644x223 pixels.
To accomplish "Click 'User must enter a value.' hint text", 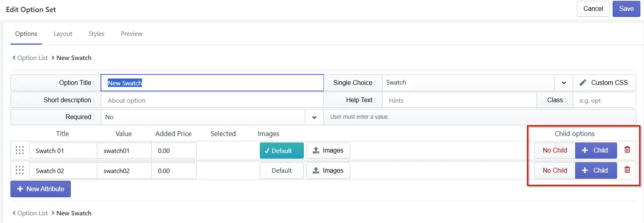I will (x=360, y=117).
